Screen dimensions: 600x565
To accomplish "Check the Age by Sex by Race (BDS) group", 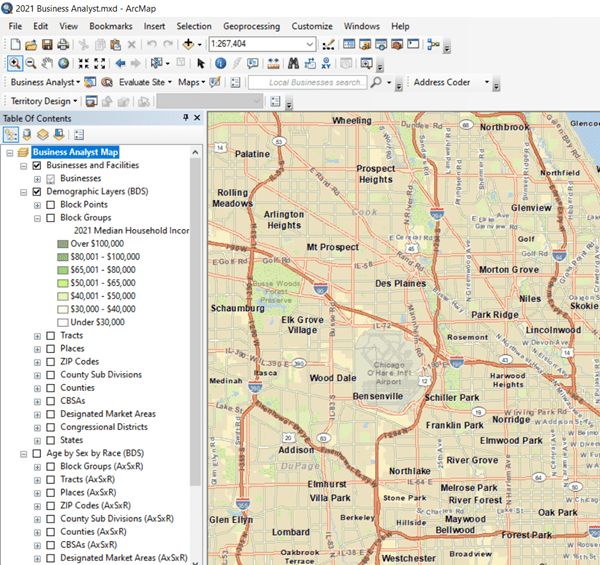I will pyautogui.click(x=37, y=453).
